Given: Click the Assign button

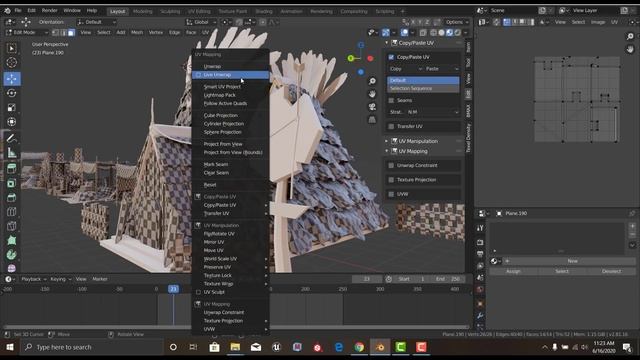Looking at the screenshot, I should 513,271.
